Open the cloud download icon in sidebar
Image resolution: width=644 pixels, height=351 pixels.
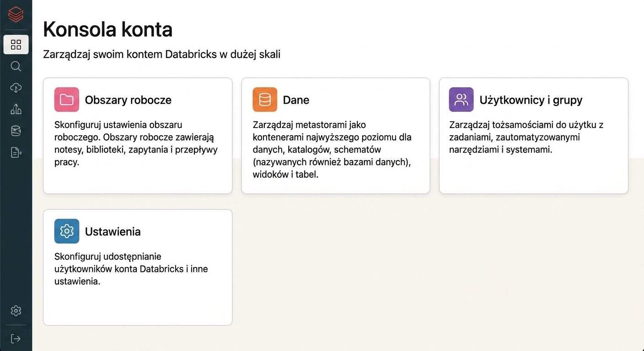[x=16, y=88]
